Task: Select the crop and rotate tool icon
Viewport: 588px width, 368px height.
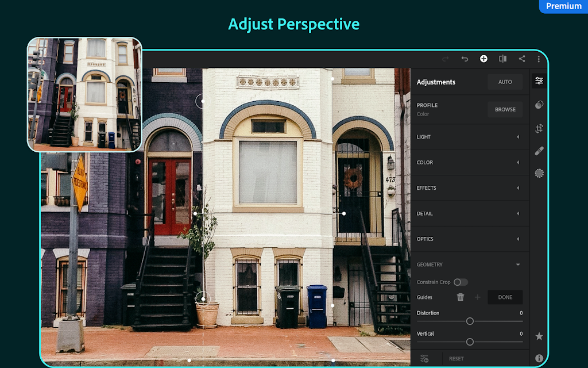Action: pyautogui.click(x=539, y=128)
